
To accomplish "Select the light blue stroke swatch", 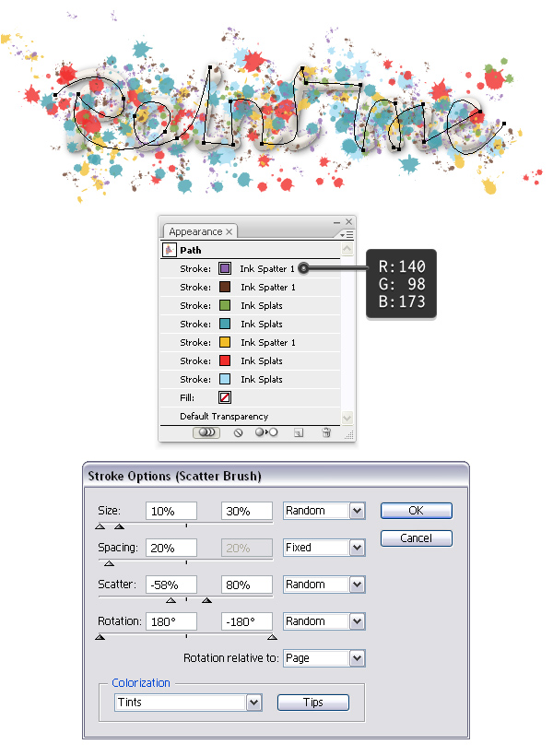I will tap(225, 379).
